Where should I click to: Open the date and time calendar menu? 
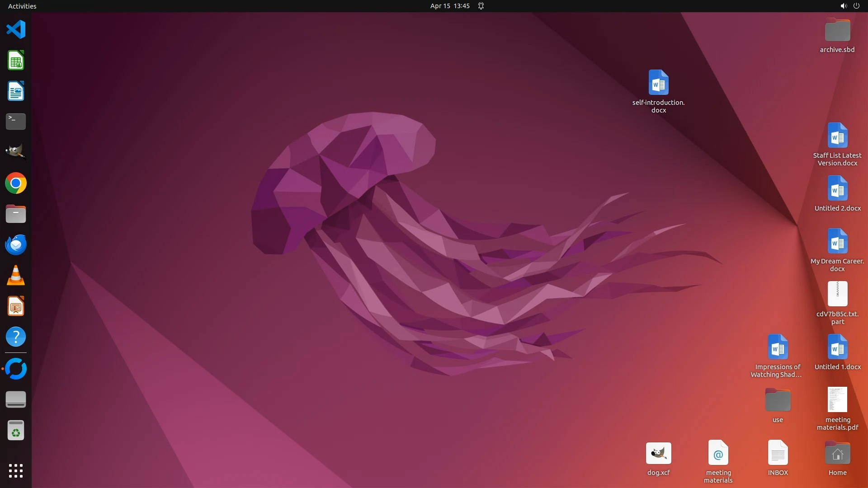click(450, 6)
